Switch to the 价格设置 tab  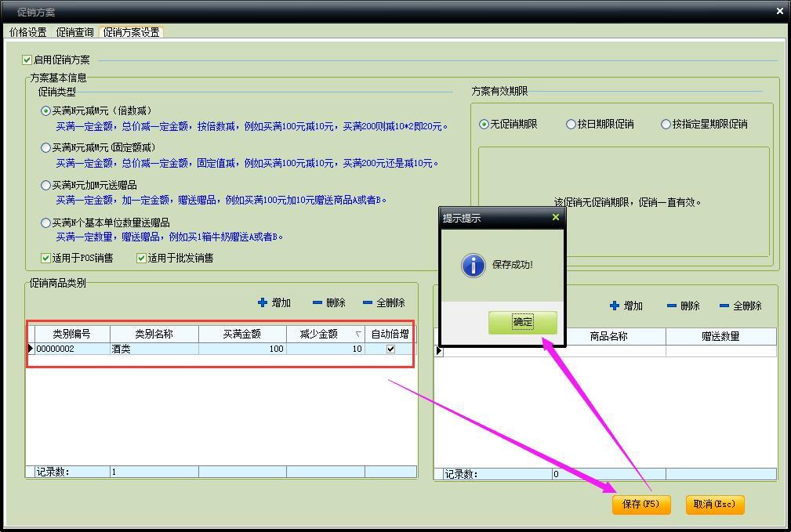[x=27, y=32]
